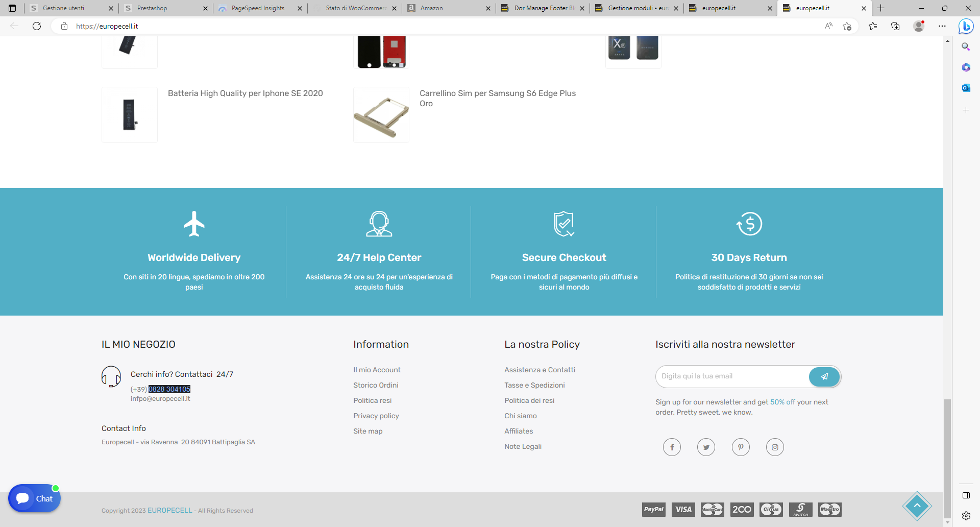Open Storico Ordini link
The height and width of the screenshot is (527, 980).
point(376,385)
